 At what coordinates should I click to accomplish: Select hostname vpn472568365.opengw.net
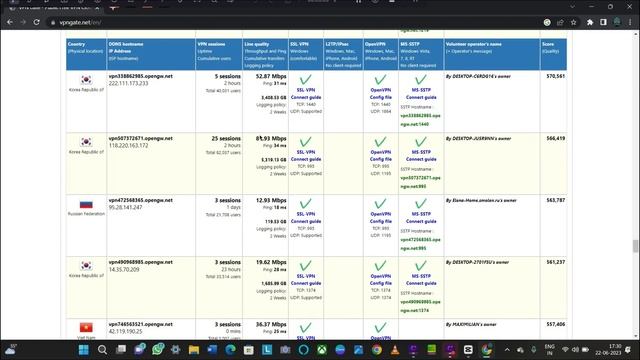pos(140,200)
